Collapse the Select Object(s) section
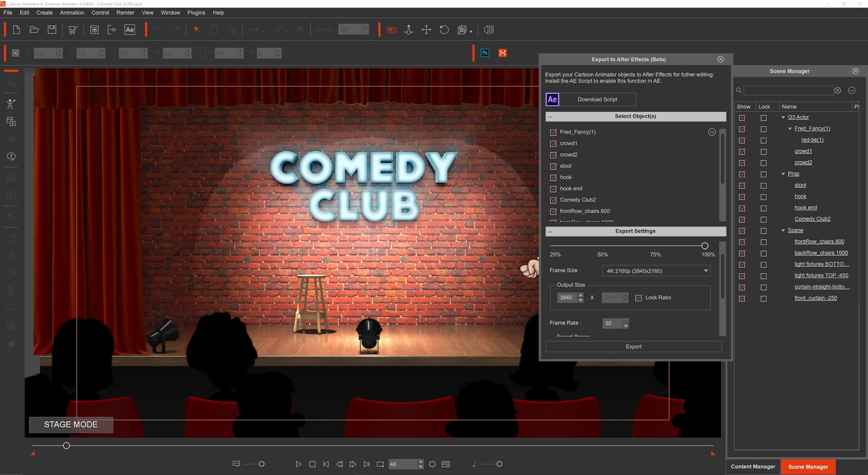Viewport: 868px width, 475px height. 550,117
